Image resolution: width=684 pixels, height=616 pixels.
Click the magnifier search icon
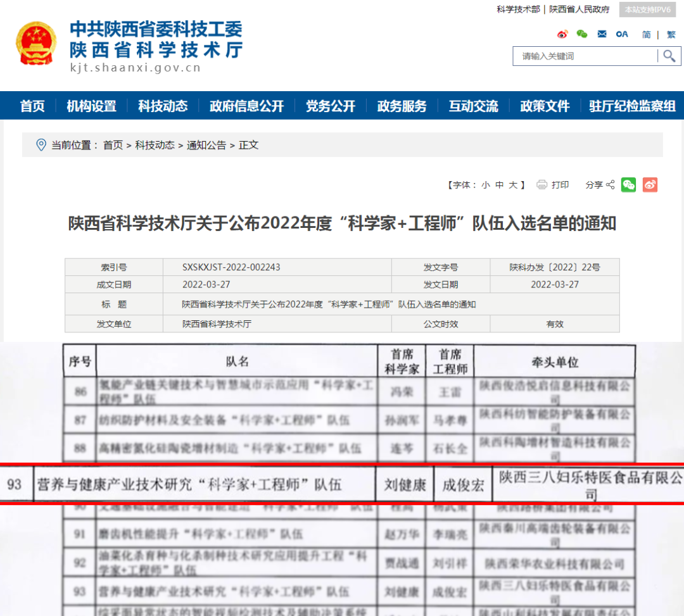click(x=669, y=56)
